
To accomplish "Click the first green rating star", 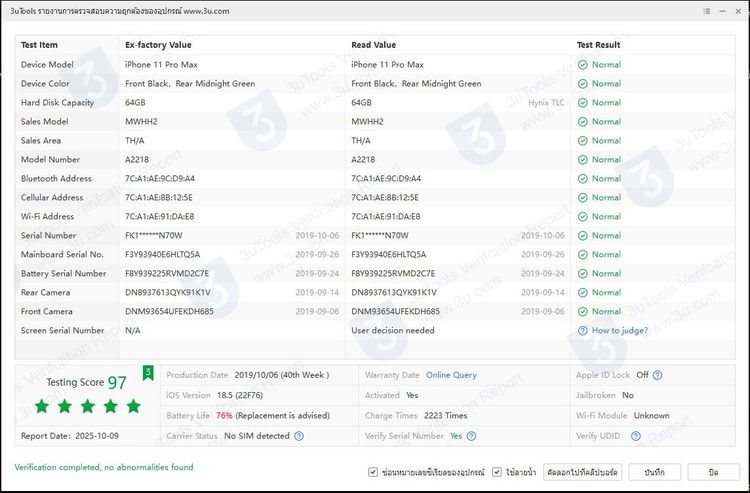I will [42, 406].
